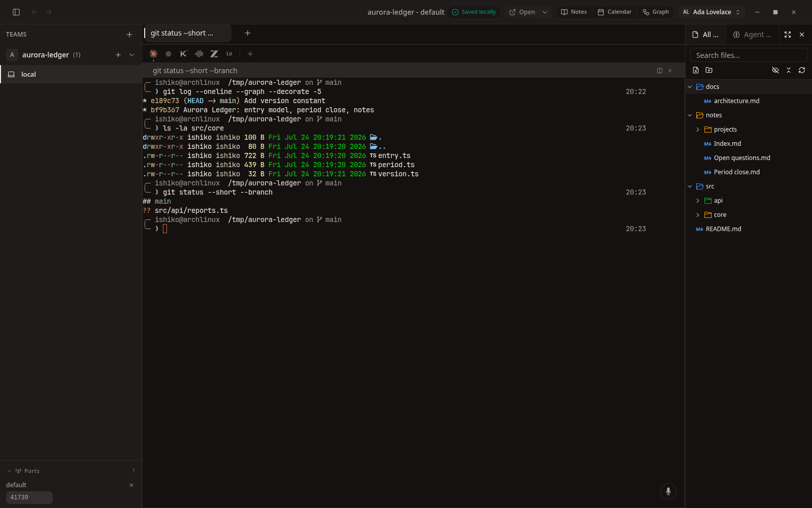Open the Graph view
The image size is (812, 508).
656,12
